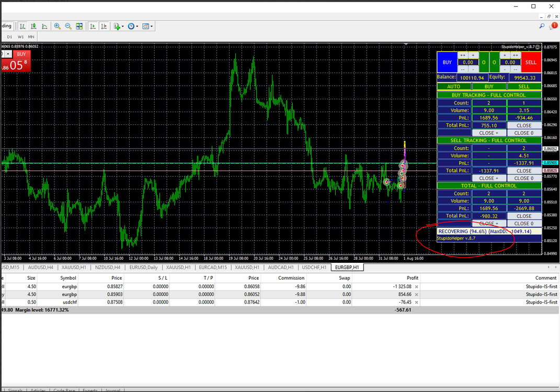Toggle chart Auto Scroll icon

(x=93, y=26)
